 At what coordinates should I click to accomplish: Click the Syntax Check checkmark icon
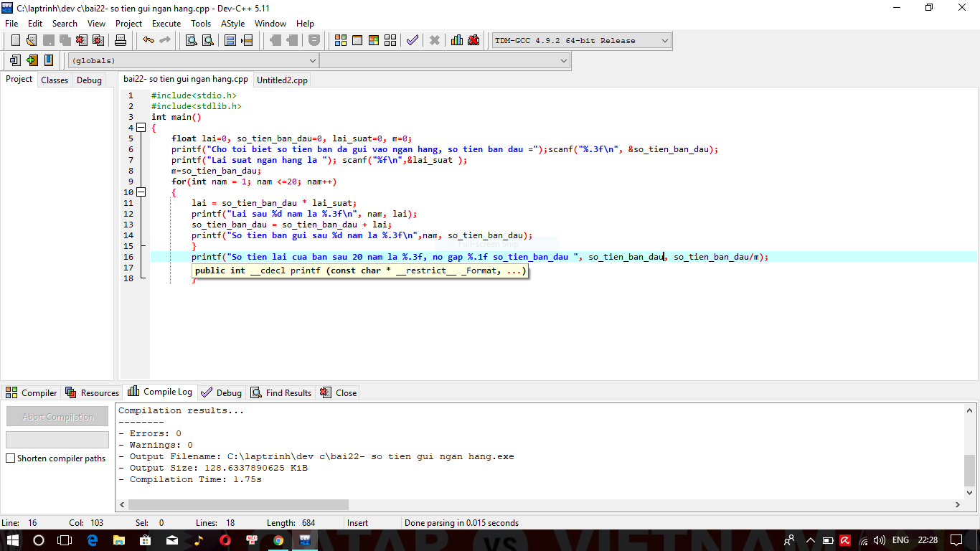click(x=412, y=40)
